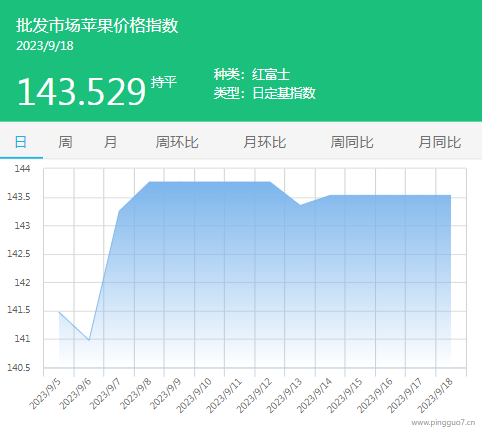
Task: Click the 144 y-axis label
Action: pyautogui.click(x=22, y=169)
